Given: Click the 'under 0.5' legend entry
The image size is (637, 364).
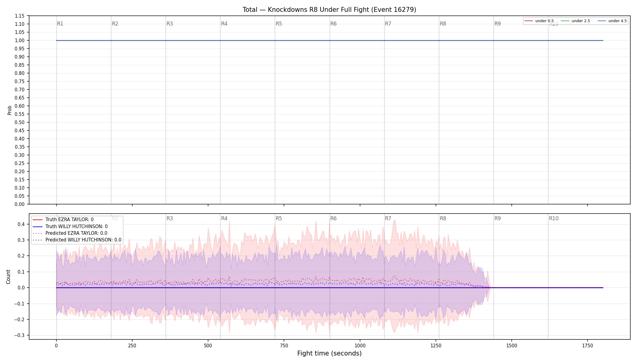Looking at the screenshot, I should coord(539,21).
